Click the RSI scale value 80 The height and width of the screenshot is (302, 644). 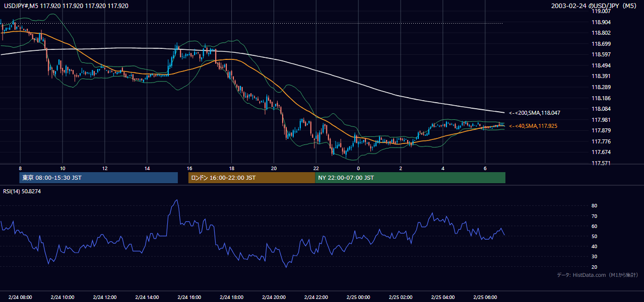[595, 206]
